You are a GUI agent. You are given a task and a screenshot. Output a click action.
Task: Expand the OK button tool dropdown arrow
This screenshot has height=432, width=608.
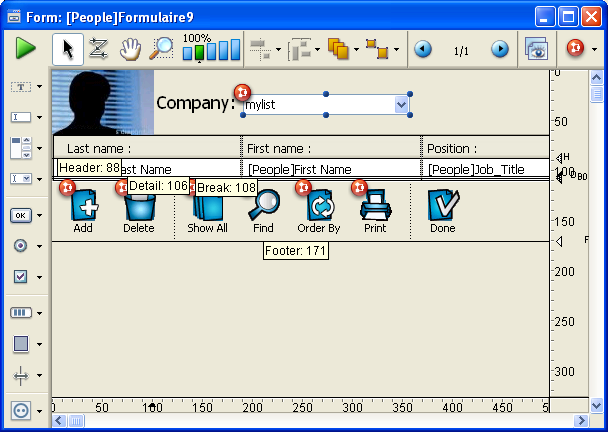[x=39, y=215]
